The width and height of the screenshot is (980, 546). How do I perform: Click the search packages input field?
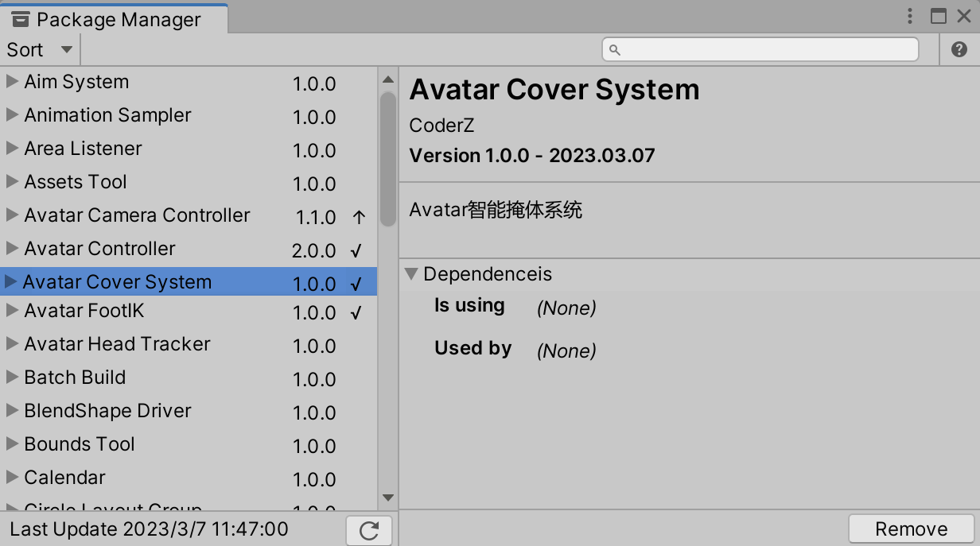(x=760, y=49)
